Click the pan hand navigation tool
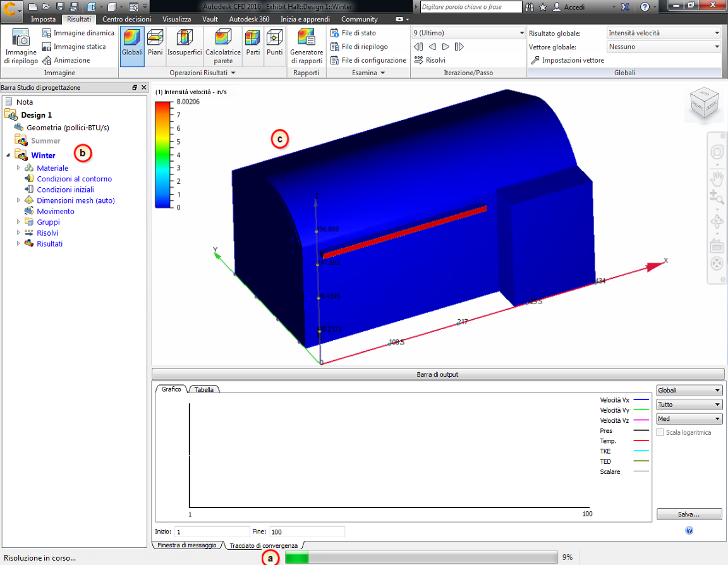728x565 pixels. (717, 178)
